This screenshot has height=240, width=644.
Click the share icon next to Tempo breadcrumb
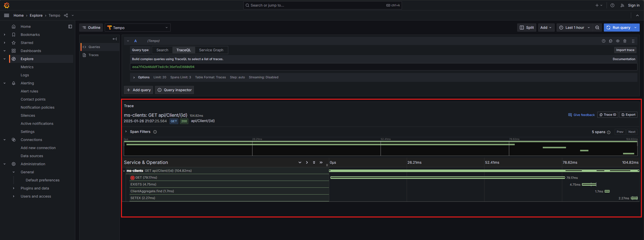66,15
